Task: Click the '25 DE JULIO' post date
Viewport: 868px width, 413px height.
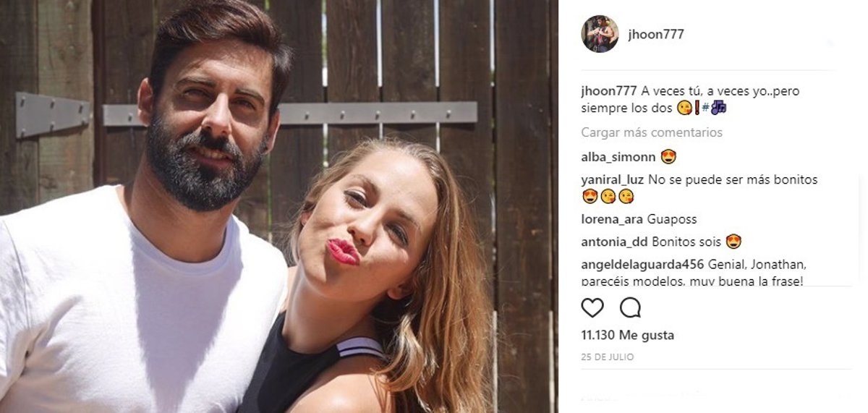Action: click(608, 357)
